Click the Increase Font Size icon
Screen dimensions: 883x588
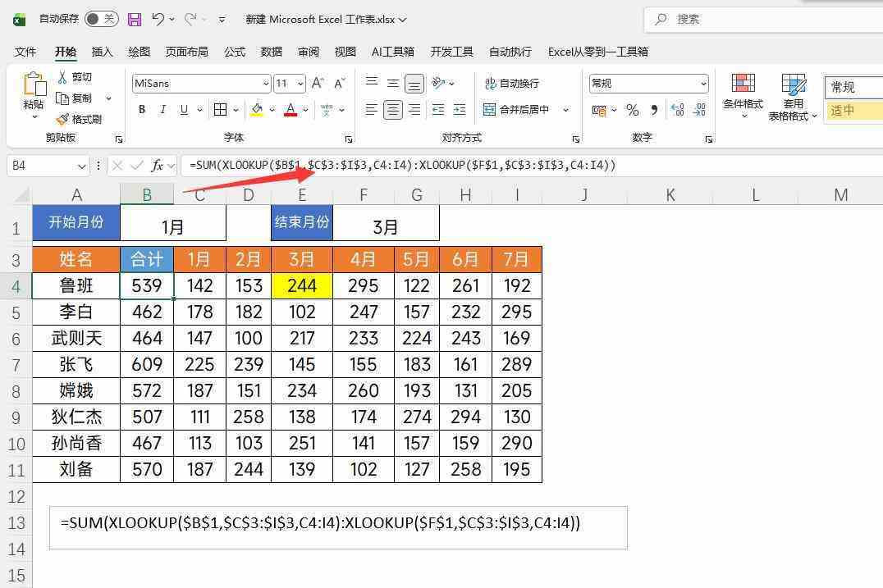(318, 83)
